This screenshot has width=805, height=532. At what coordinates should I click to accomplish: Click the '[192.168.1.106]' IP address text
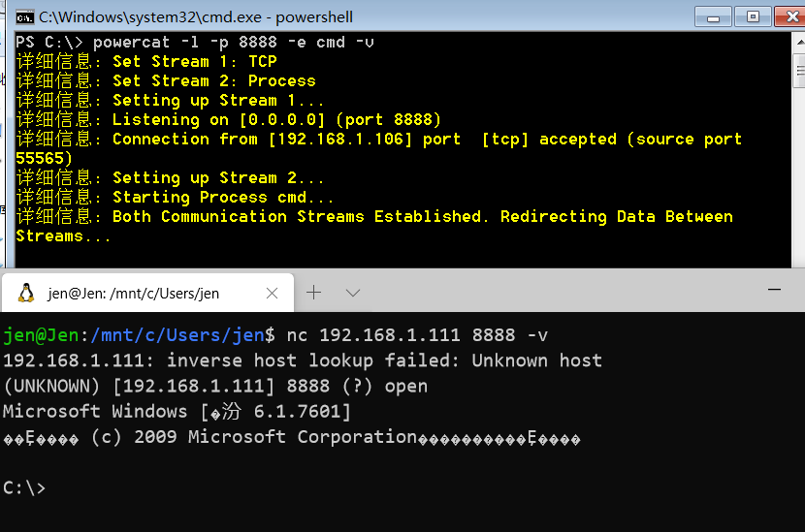340,139
